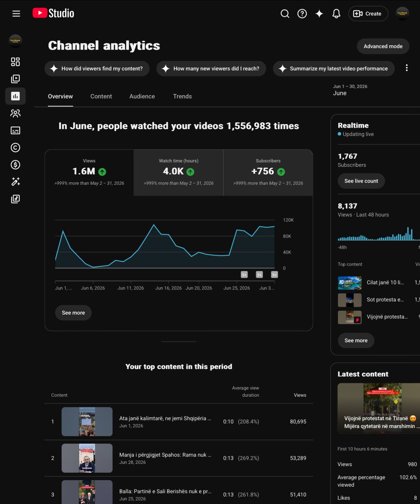This screenshot has width=420, height=504.
Task: Switch to the Trends tab
Action: tap(183, 96)
